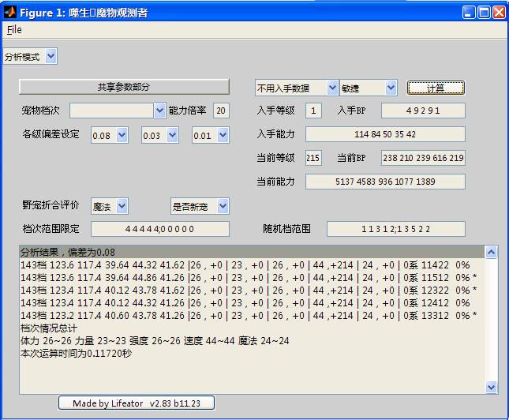Viewport: 509px width, 420px height.
Task: Click the 能力倍率 field showing 20
Action: (221, 111)
